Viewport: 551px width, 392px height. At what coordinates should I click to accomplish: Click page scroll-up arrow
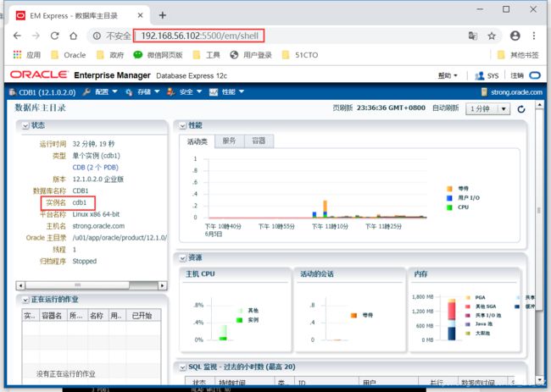point(539,105)
